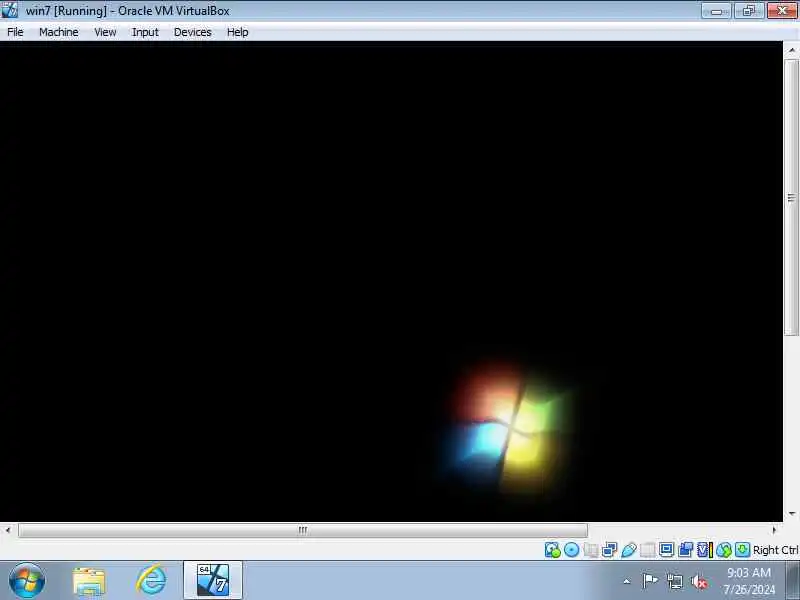Open the Machine menu
Viewport: 800px width, 600px height.
pyautogui.click(x=59, y=32)
